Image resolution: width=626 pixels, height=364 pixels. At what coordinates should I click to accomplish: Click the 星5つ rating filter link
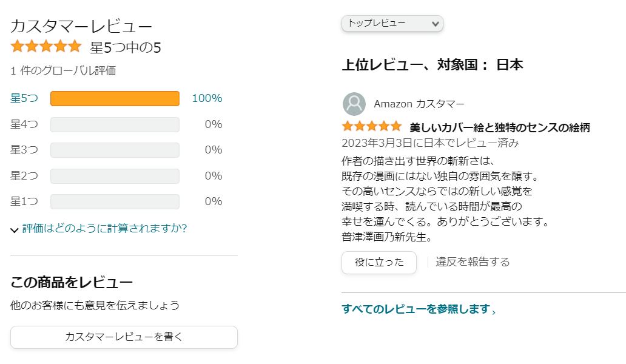(24, 98)
